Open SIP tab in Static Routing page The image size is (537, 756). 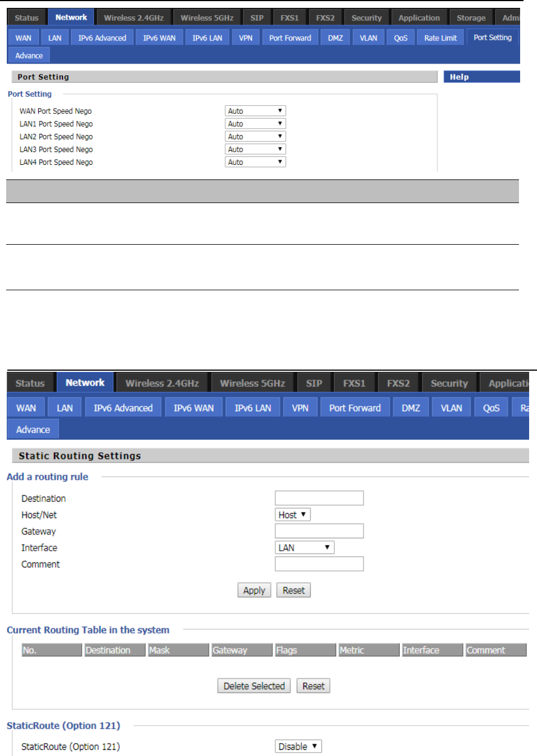(314, 383)
